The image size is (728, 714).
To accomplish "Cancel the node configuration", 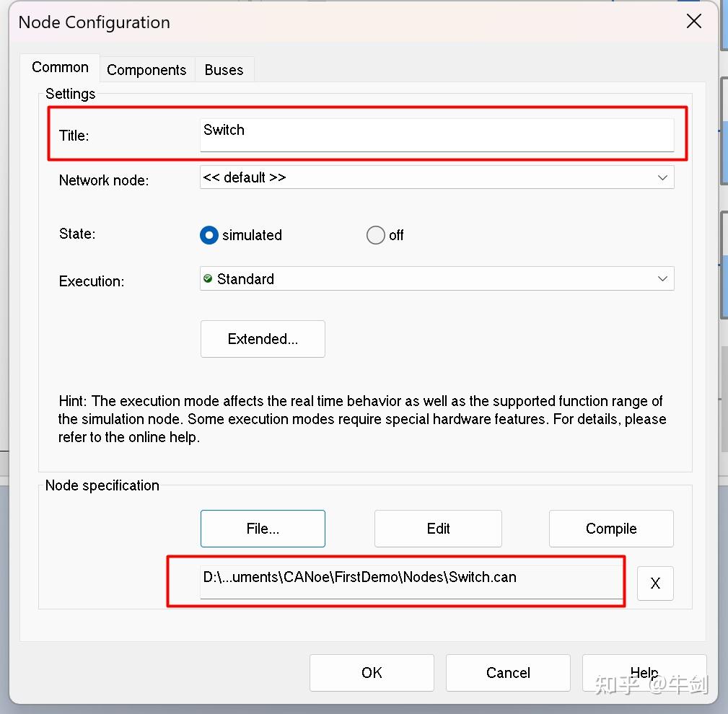I will (508, 673).
